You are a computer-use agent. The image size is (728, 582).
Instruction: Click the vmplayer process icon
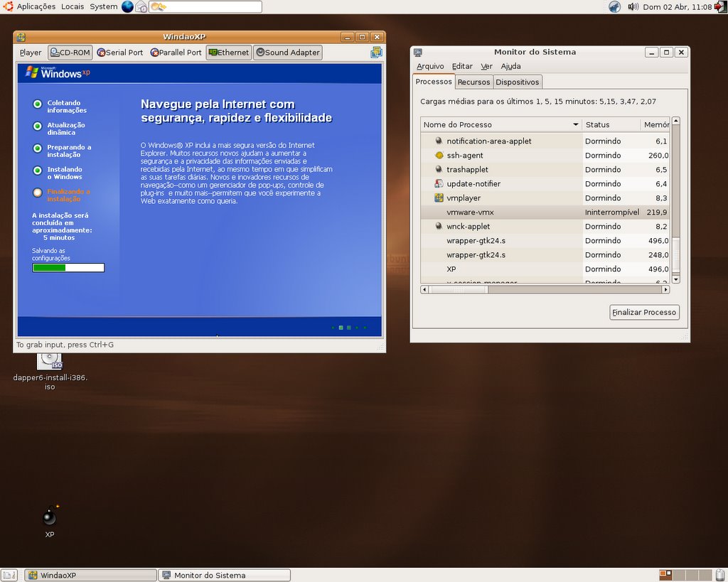pos(439,198)
